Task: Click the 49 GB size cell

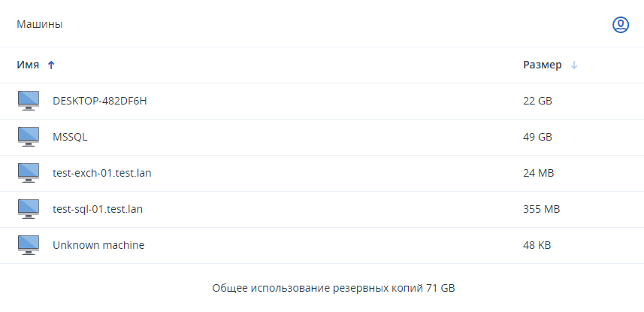Action: 537,137
